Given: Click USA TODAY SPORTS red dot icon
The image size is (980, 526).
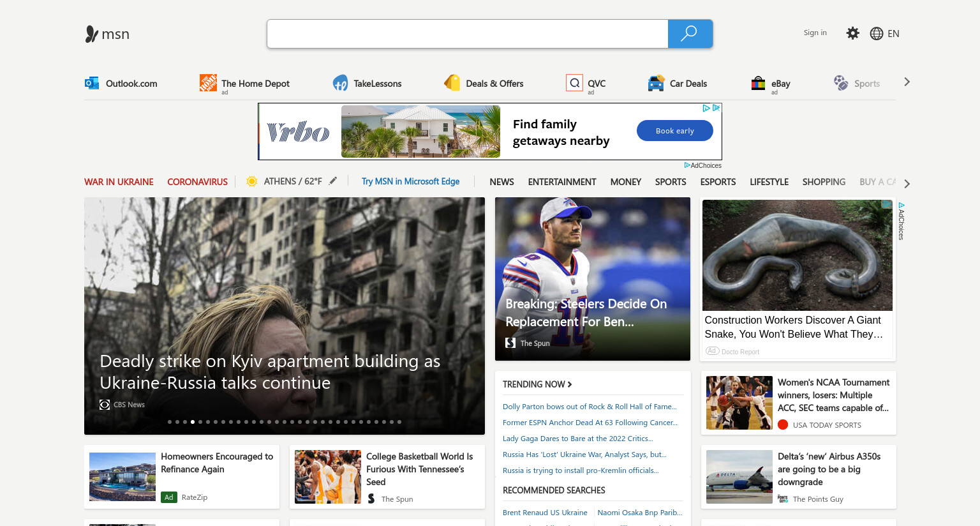Looking at the screenshot, I should 783,425.
